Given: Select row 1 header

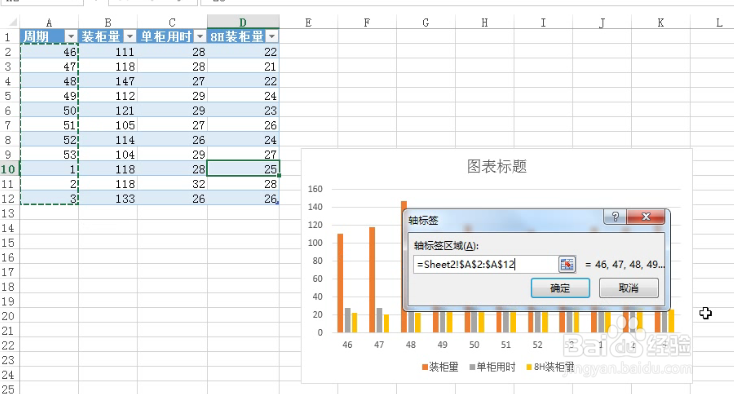Looking at the screenshot, I should point(9,36).
